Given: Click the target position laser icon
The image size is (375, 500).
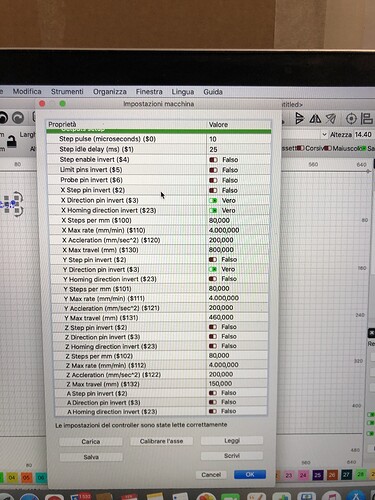Looking at the screenshot, I should [351, 118].
